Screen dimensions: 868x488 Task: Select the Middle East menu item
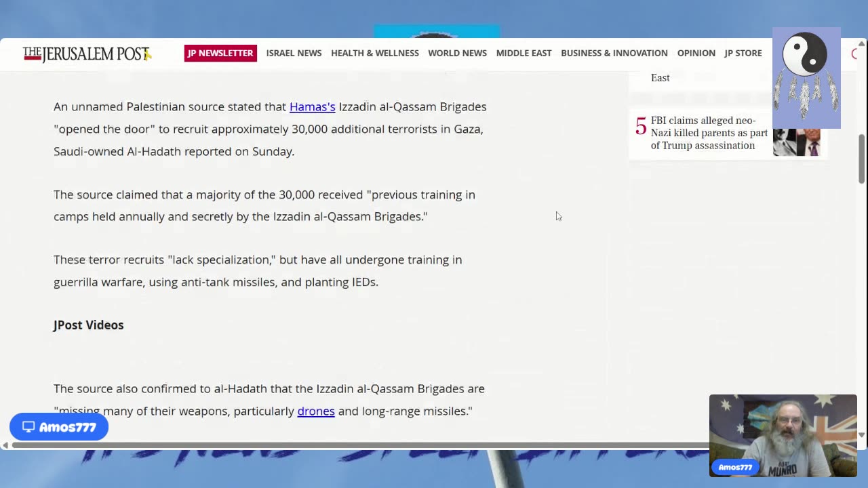click(524, 53)
